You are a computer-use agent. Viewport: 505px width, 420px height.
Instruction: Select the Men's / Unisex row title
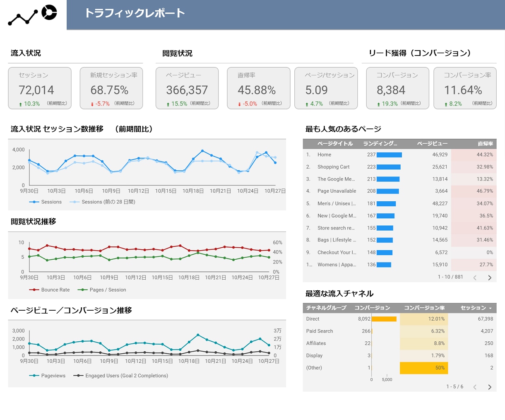point(337,203)
